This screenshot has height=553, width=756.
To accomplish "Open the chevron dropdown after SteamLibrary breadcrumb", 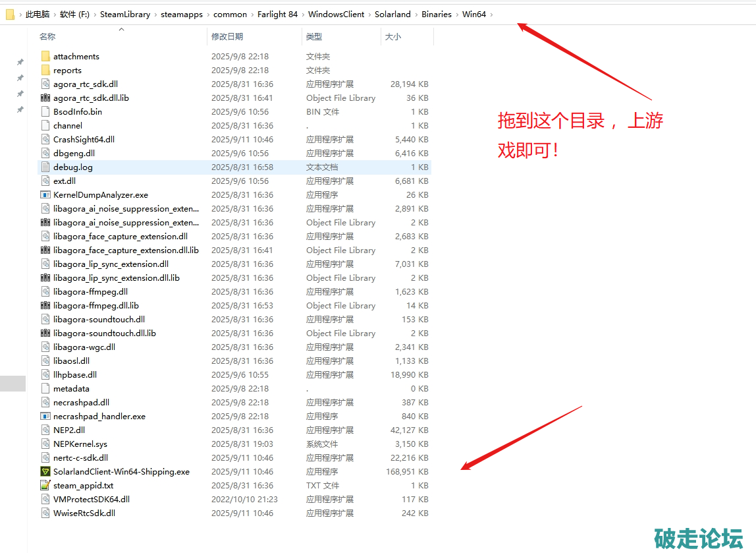I will [155, 15].
